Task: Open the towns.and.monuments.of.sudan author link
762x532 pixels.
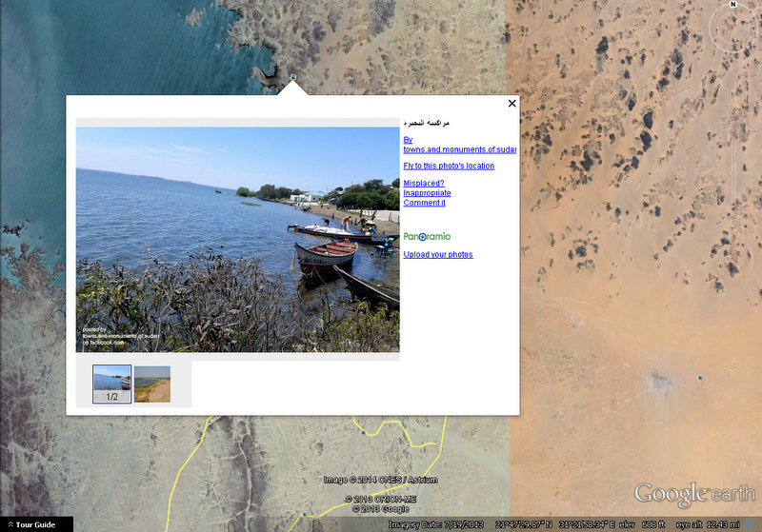Action: [459, 149]
